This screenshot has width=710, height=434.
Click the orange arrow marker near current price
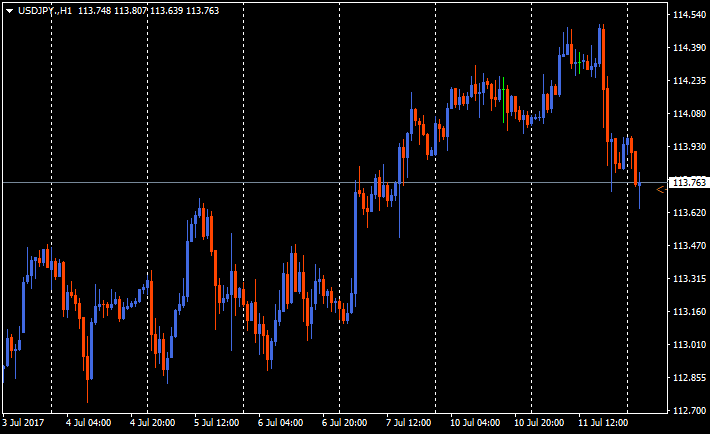tap(661, 190)
